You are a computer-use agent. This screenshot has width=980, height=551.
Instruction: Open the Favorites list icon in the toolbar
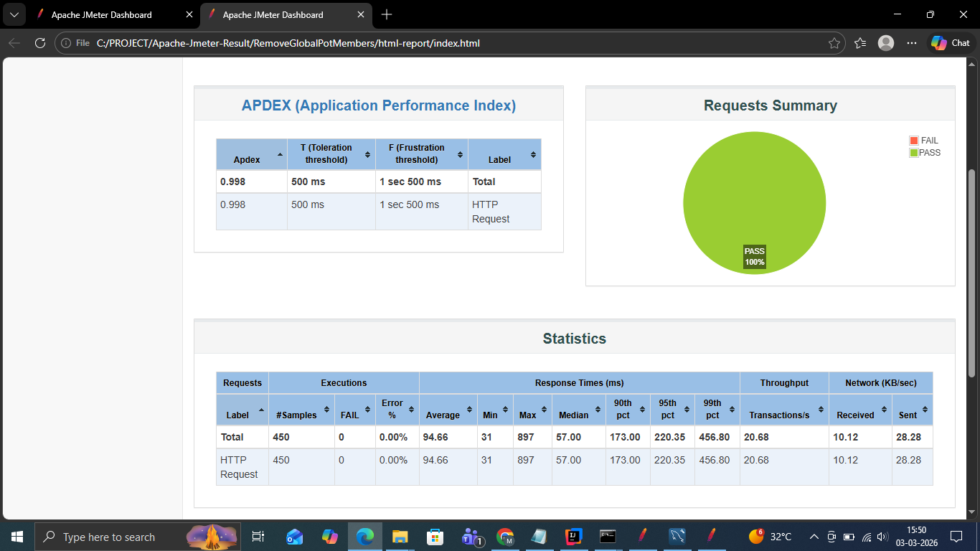(860, 43)
